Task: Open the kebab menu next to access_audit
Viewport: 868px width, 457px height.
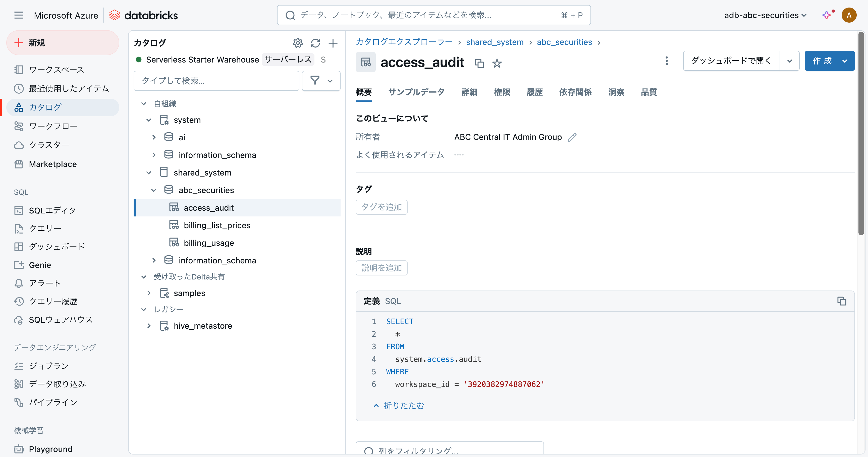Action: tap(667, 61)
